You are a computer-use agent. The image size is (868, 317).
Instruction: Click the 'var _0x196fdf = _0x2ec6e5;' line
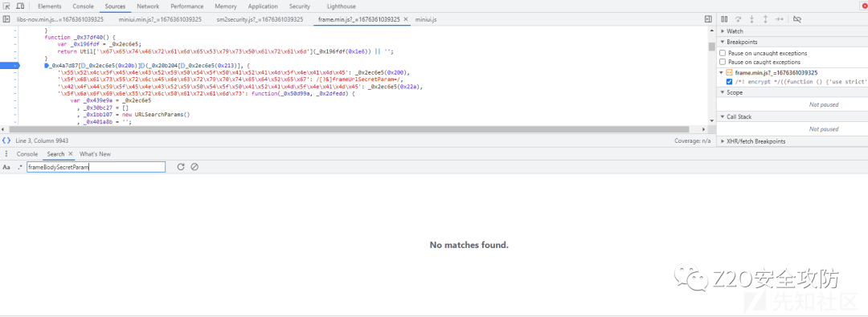point(100,43)
